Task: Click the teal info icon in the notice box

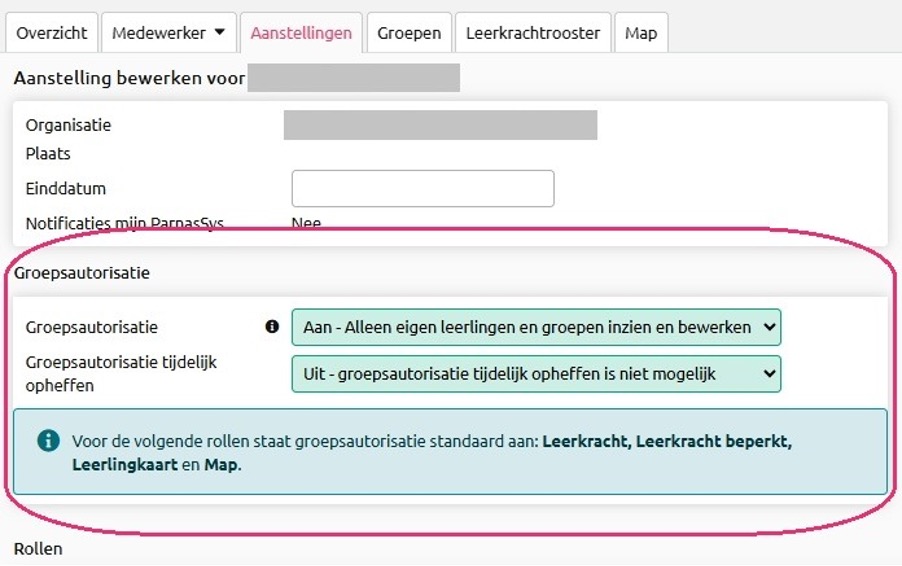Action: [x=48, y=441]
